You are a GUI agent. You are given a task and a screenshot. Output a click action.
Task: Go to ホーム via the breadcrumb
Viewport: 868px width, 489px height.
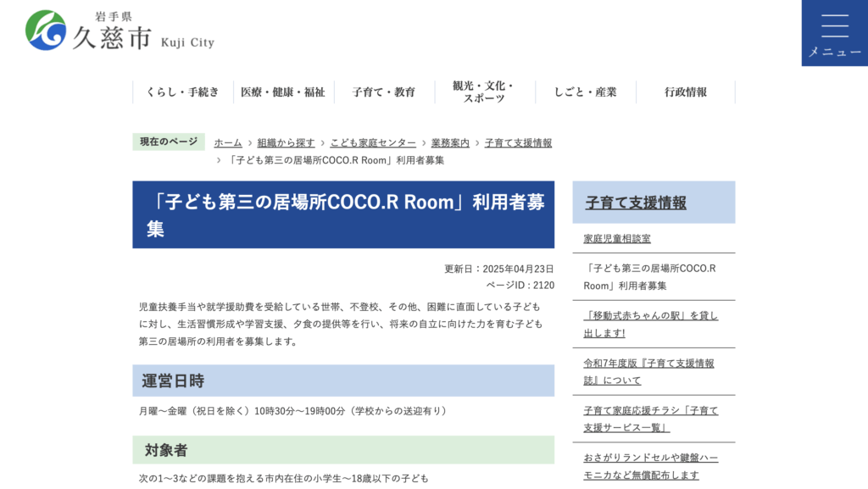coord(226,142)
